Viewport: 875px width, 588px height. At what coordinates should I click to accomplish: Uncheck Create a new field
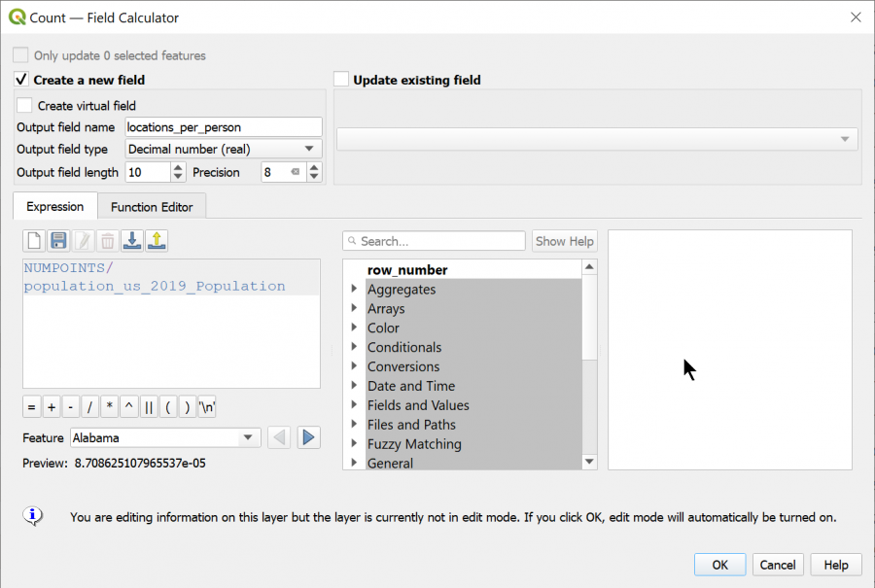[20, 80]
